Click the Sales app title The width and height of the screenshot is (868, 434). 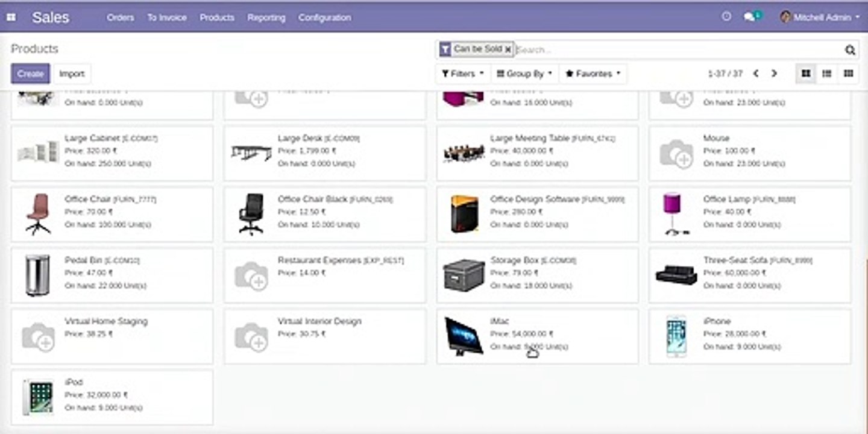(x=51, y=17)
